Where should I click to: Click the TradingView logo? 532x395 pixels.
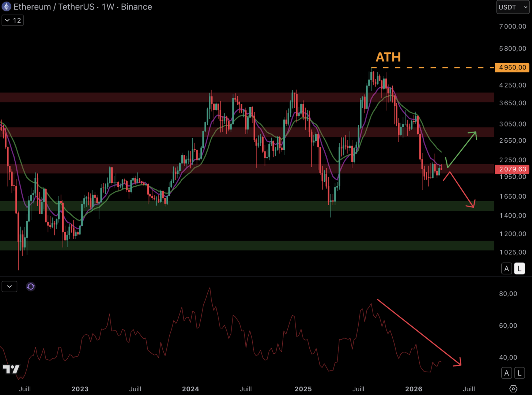pyautogui.click(x=11, y=369)
